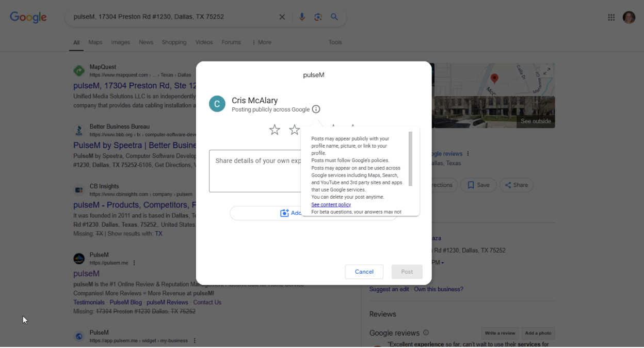Select the first rating star
Viewport: 644px width, 348px height.
[x=275, y=130]
